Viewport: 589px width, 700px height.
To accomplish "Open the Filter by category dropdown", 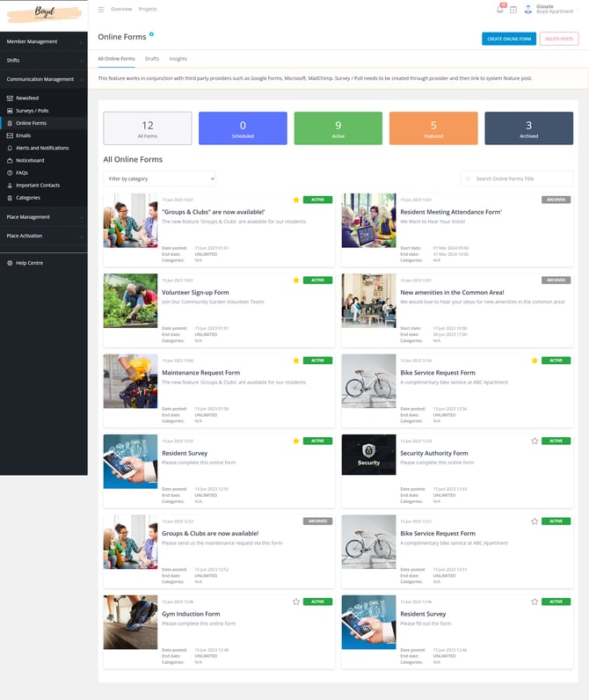I will [160, 179].
